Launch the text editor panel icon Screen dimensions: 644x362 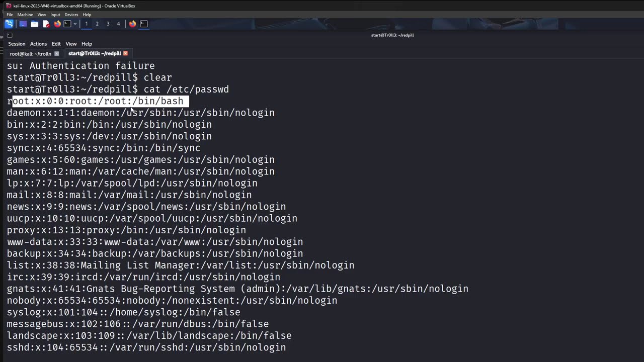point(46,24)
